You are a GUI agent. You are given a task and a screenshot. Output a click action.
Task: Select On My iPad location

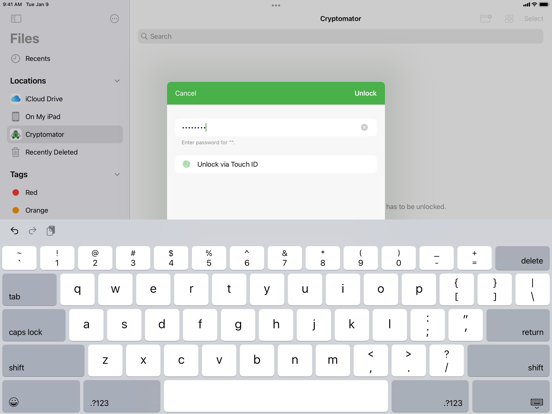pyautogui.click(x=65, y=117)
